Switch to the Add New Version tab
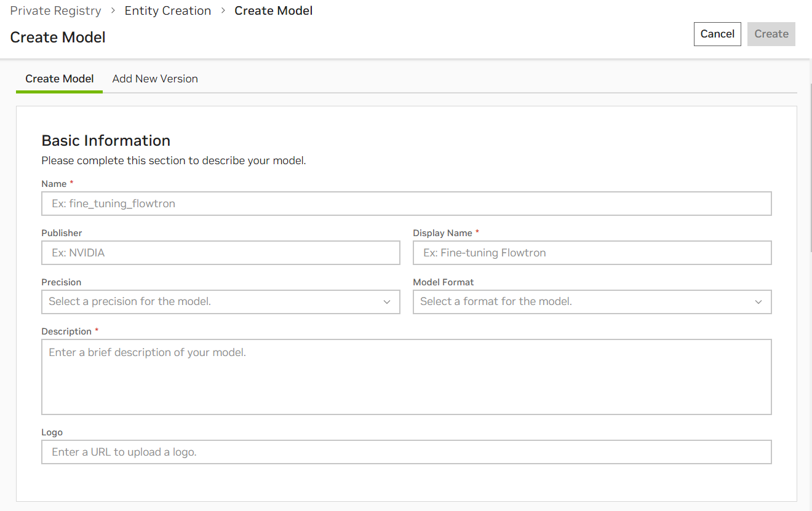This screenshot has width=812, height=511. (x=155, y=79)
